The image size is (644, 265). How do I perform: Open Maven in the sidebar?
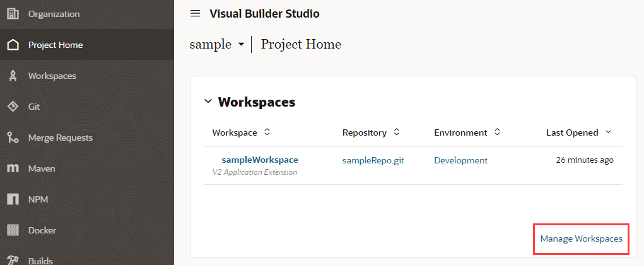coord(86,168)
